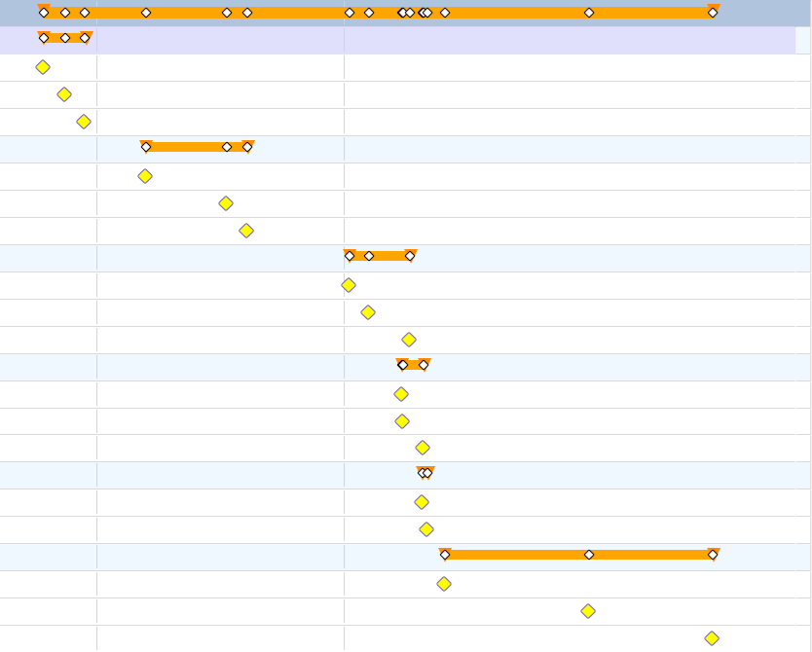Click the yellow milestone in the eleventh row

(x=349, y=285)
